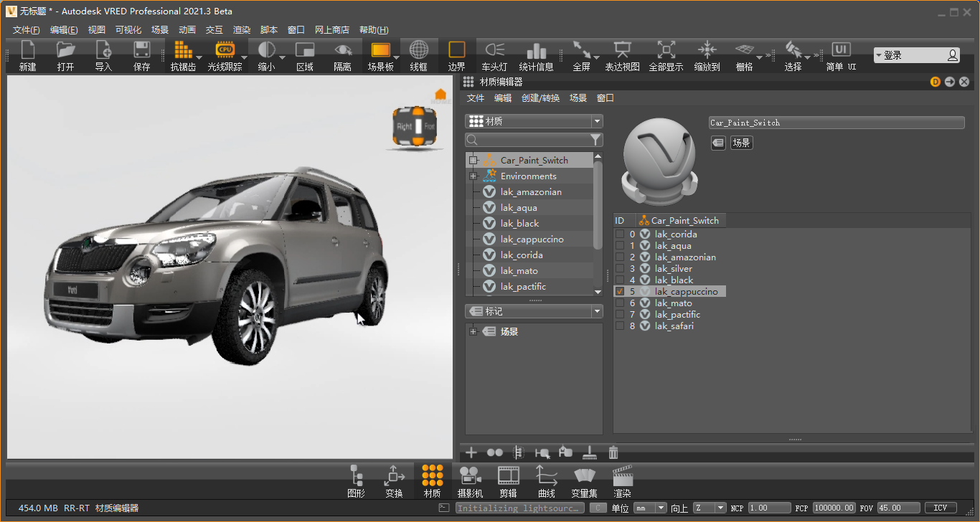
Task: Enable the lak_safari checkbox
Action: coord(620,326)
